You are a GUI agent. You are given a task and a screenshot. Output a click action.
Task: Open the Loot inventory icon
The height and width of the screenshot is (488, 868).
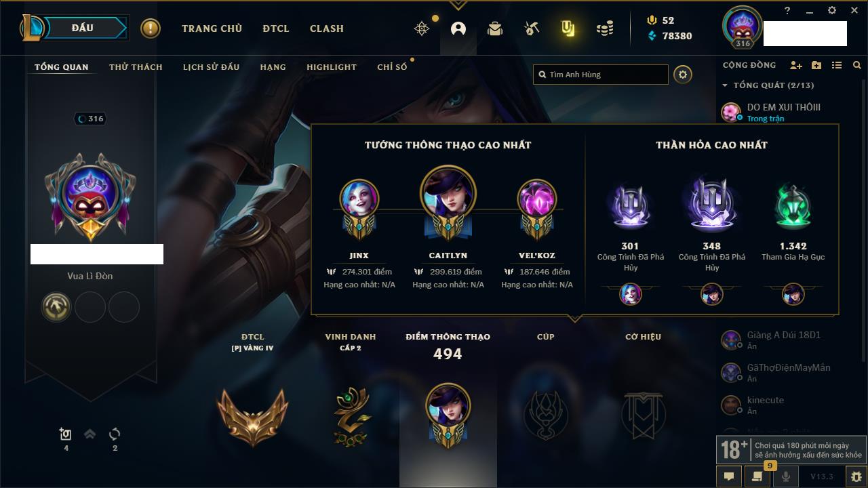click(568, 28)
